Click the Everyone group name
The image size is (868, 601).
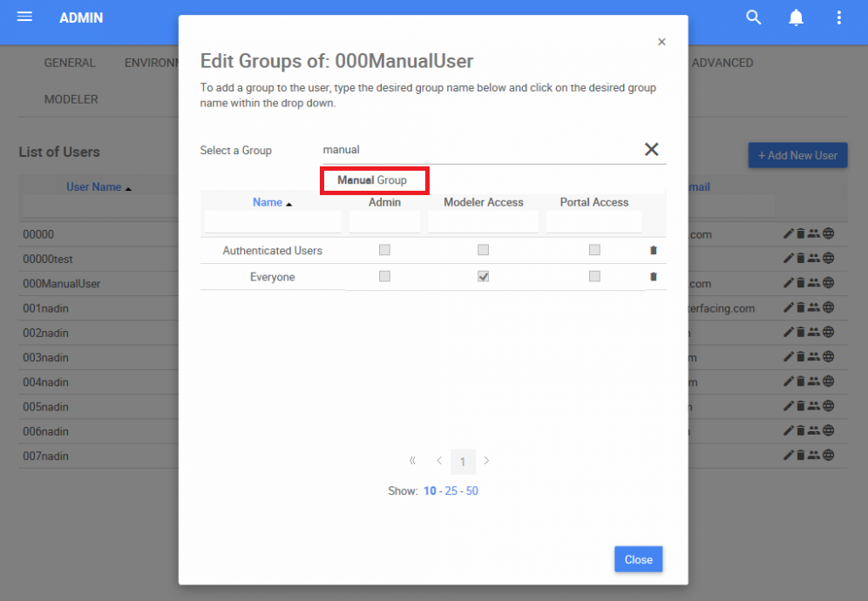click(273, 277)
